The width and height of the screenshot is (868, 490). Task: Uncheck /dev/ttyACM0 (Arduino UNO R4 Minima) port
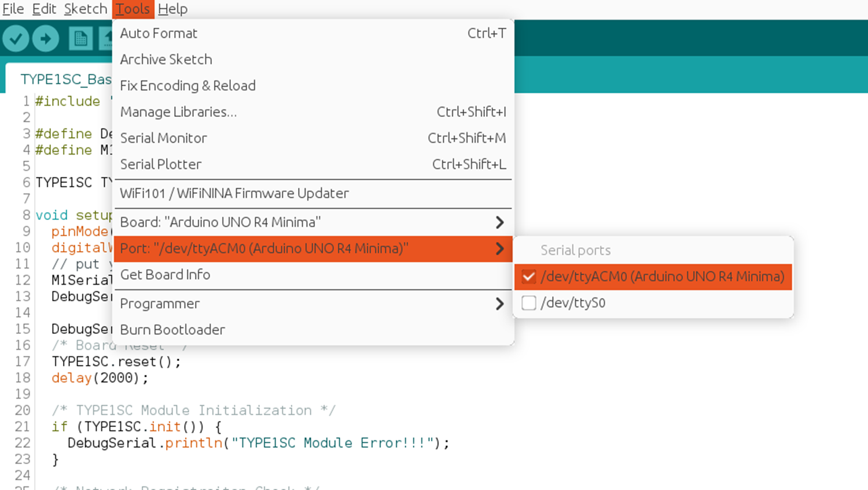click(653, 277)
